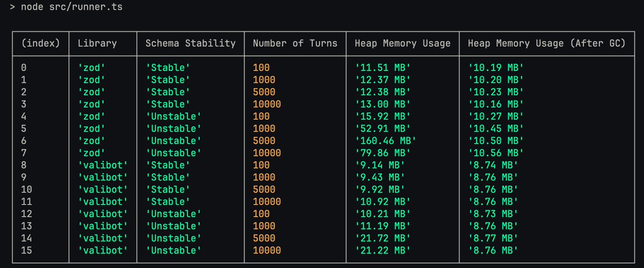Click index number 15 in the last row

26,250
